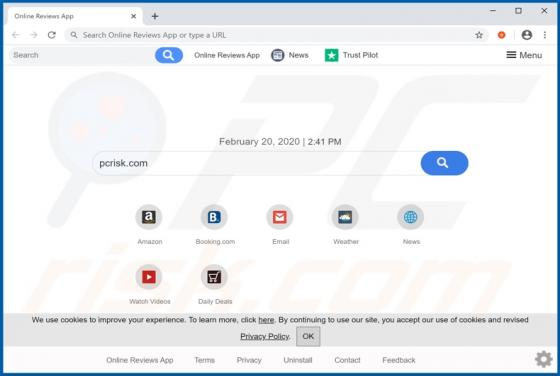Click the February 20, 2020 date text
This screenshot has width=560, height=376.
pos(259,142)
